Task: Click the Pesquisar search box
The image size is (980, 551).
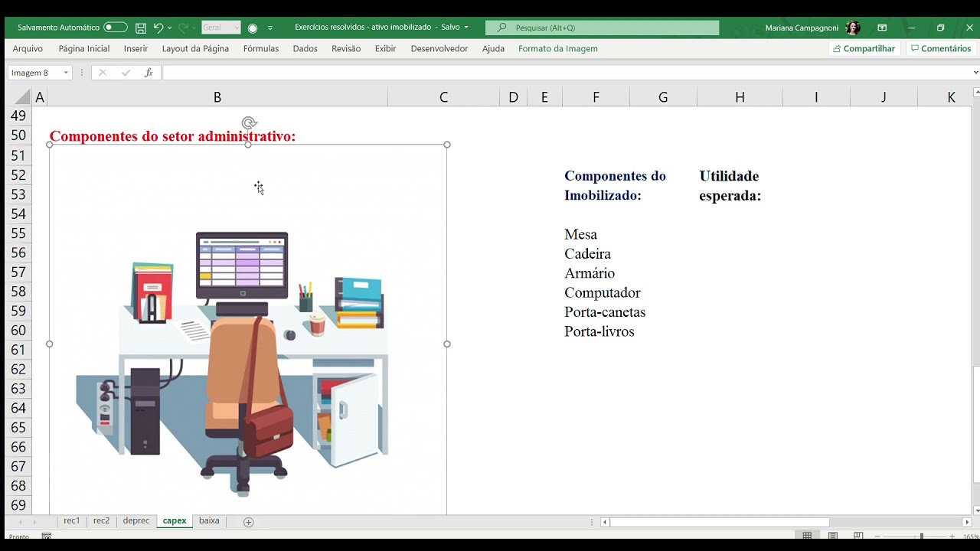Action: (x=603, y=28)
